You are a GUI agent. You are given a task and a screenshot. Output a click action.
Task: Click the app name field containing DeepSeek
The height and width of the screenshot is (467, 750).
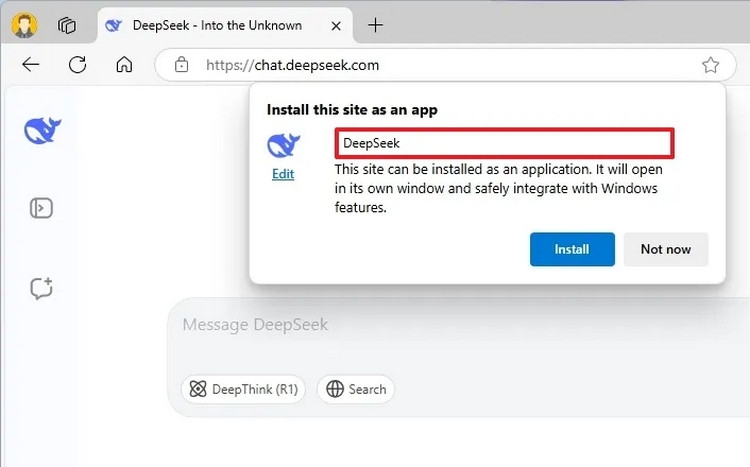(x=505, y=143)
